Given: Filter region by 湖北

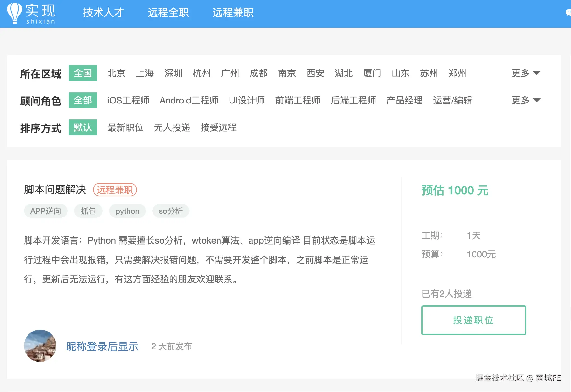Looking at the screenshot, I should (343, 73).
